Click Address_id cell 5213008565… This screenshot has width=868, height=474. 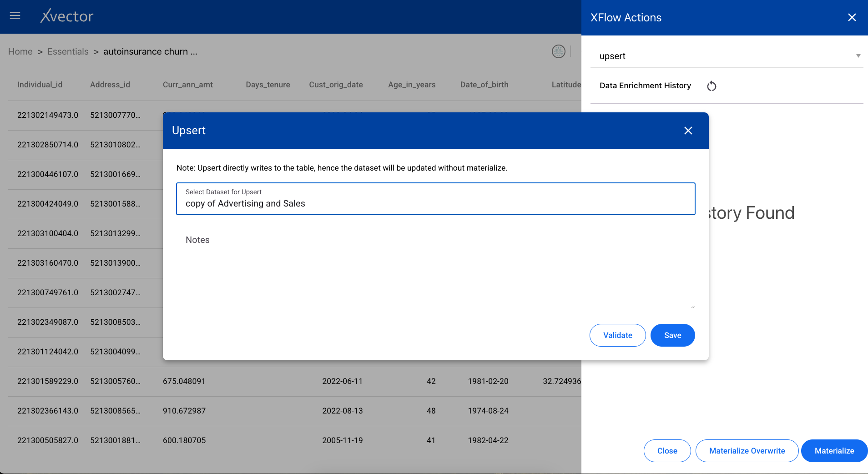116,411
